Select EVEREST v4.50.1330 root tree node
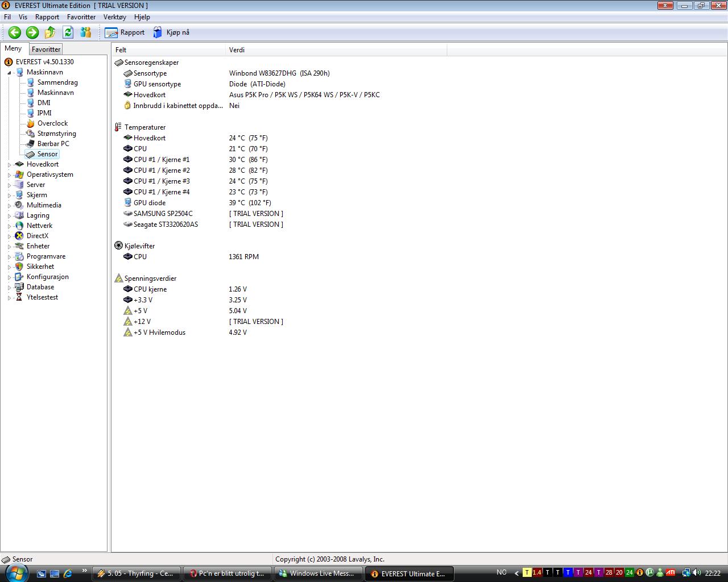The height and width of the screenshot is (582, 728). click(45, 62)
